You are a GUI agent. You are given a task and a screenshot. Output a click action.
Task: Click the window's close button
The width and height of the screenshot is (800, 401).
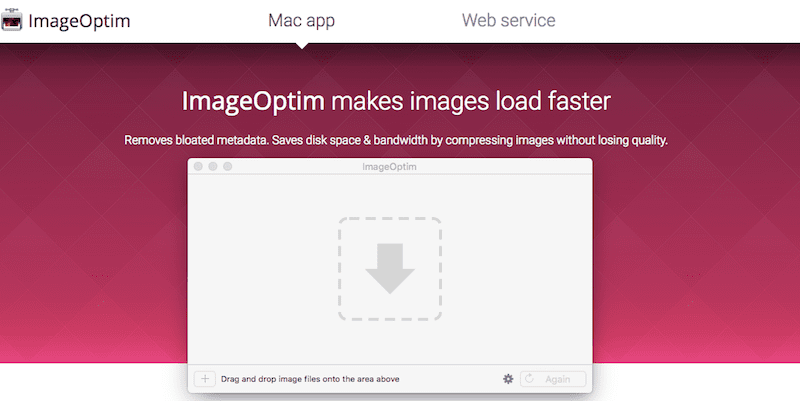coord(198,166)
